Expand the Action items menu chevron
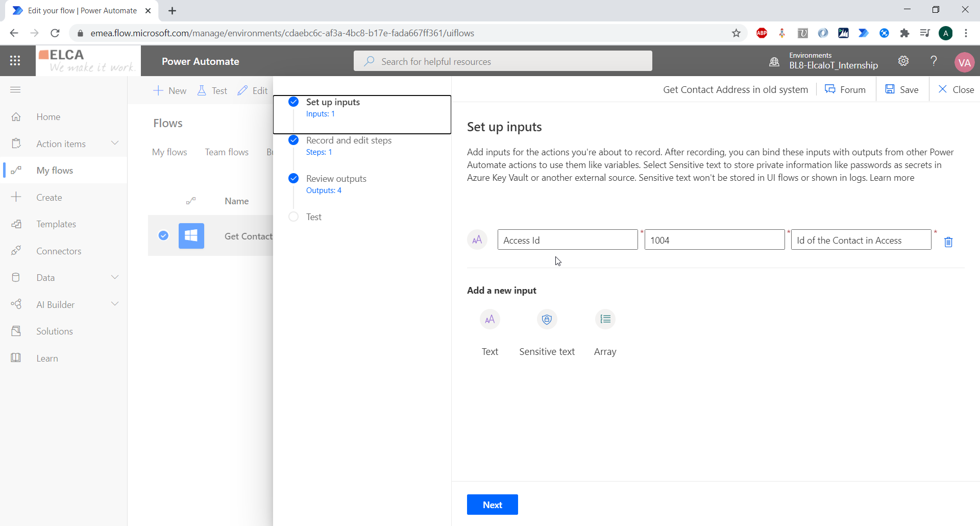The image size is (980, 526). click(115, 143)
